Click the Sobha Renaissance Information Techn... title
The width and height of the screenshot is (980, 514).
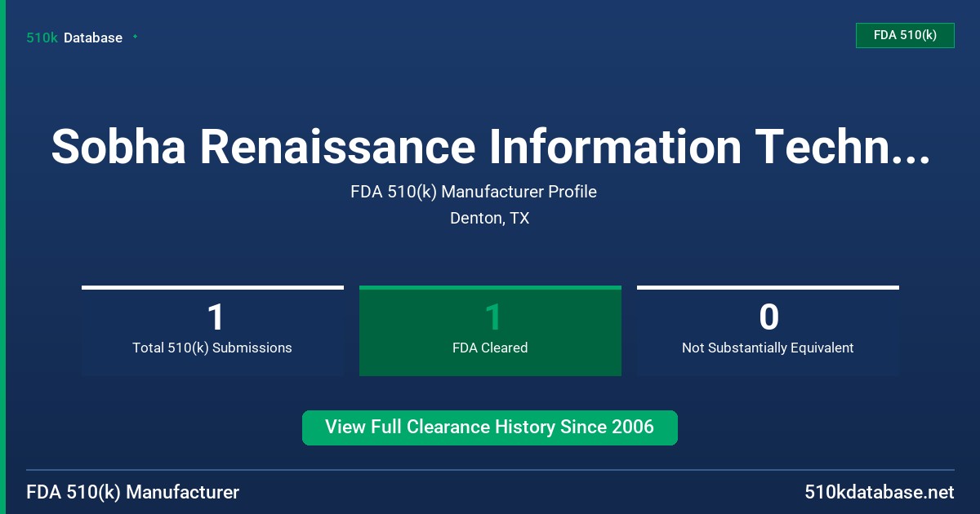click(x=490, y=147)
